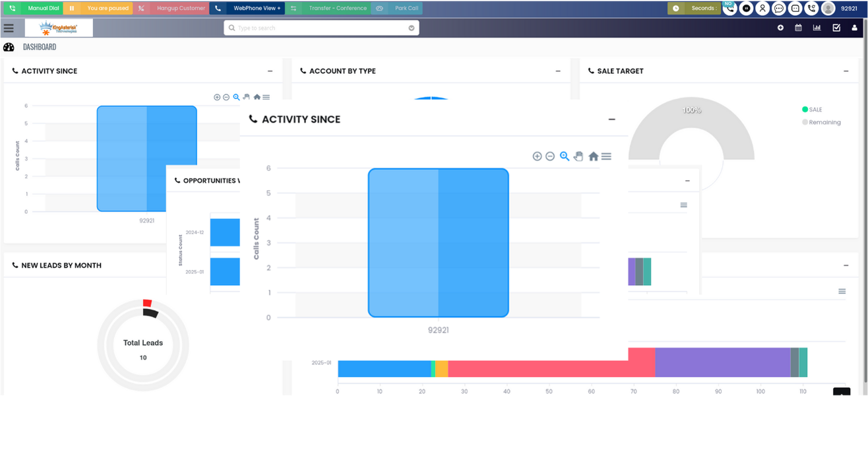Toggle the You are paused status
The width and height of the screenshot is (868, 460).
(99, 9)
